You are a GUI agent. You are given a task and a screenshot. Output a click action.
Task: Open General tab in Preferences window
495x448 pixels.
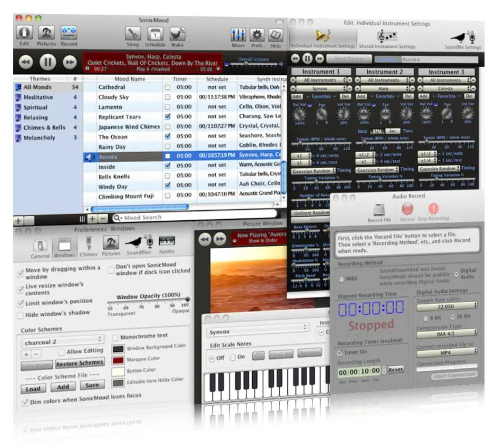point(40,249)
